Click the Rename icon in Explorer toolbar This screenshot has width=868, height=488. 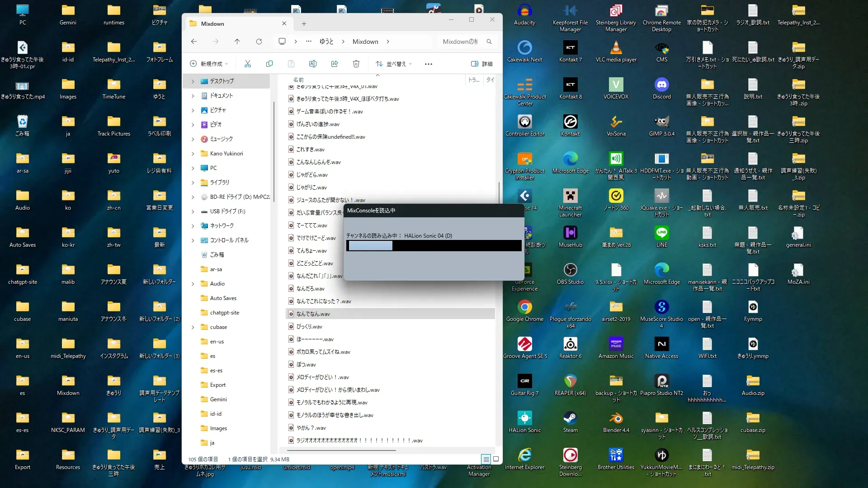point(313,64)
